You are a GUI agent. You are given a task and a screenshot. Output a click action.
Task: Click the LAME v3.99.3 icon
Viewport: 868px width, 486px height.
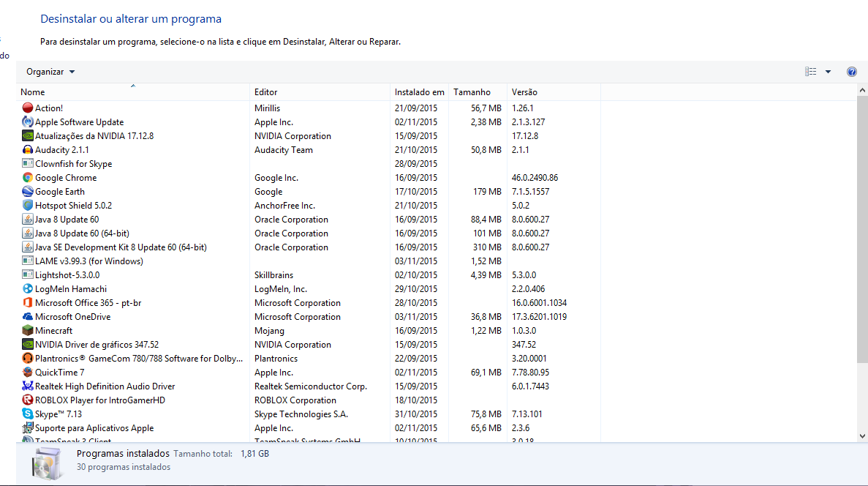(27, 261)
